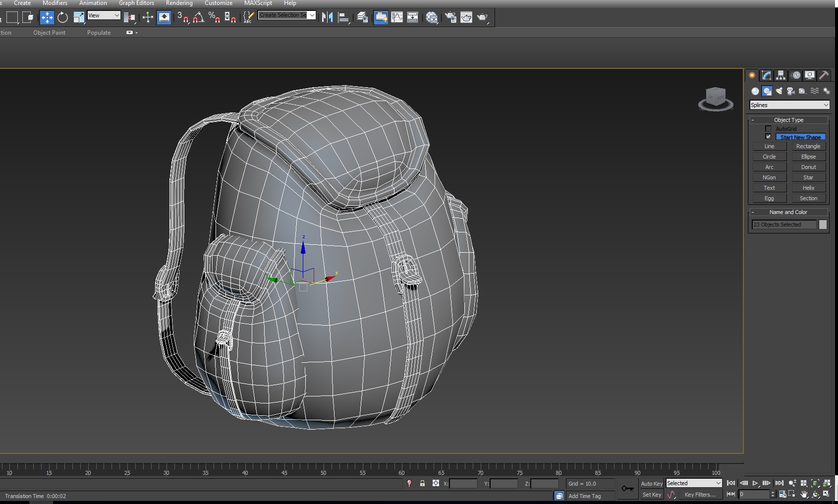Open the Curve Editor icon

[x=397, y=18]
